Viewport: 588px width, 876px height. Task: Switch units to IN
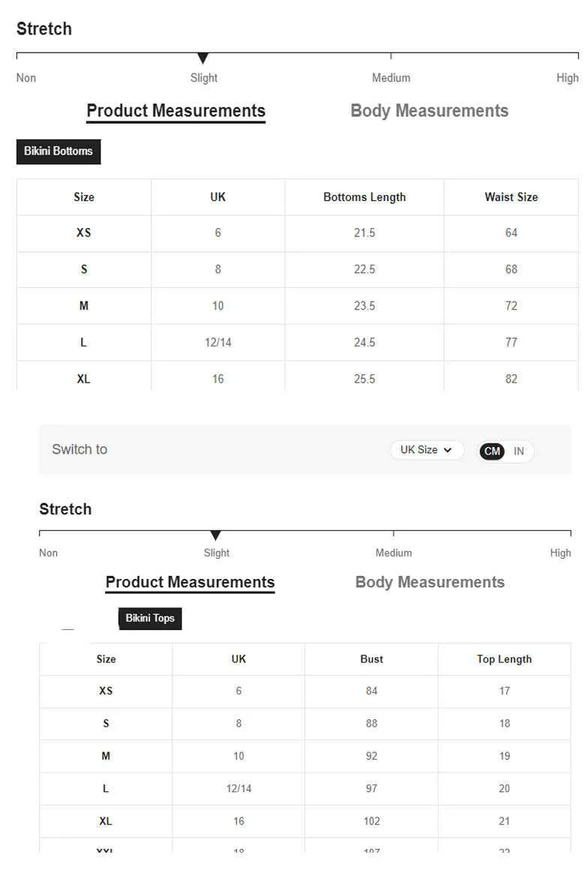pos(519,451)
